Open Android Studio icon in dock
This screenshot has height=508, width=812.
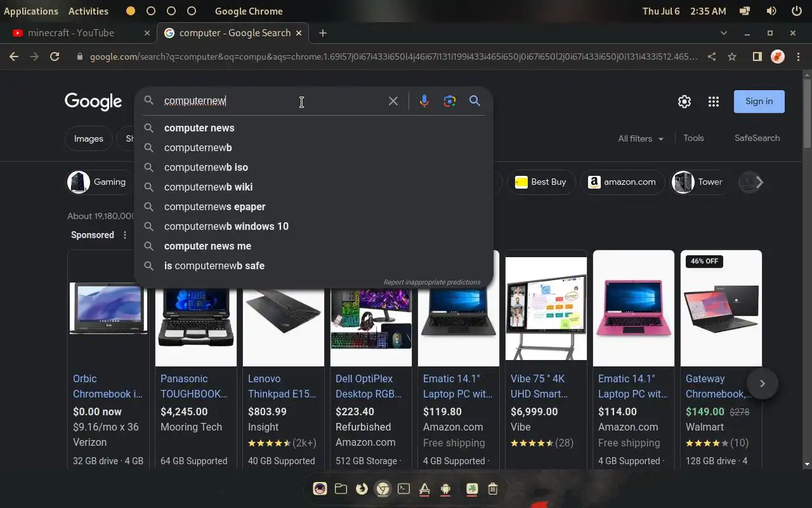(x=445, y=488)
